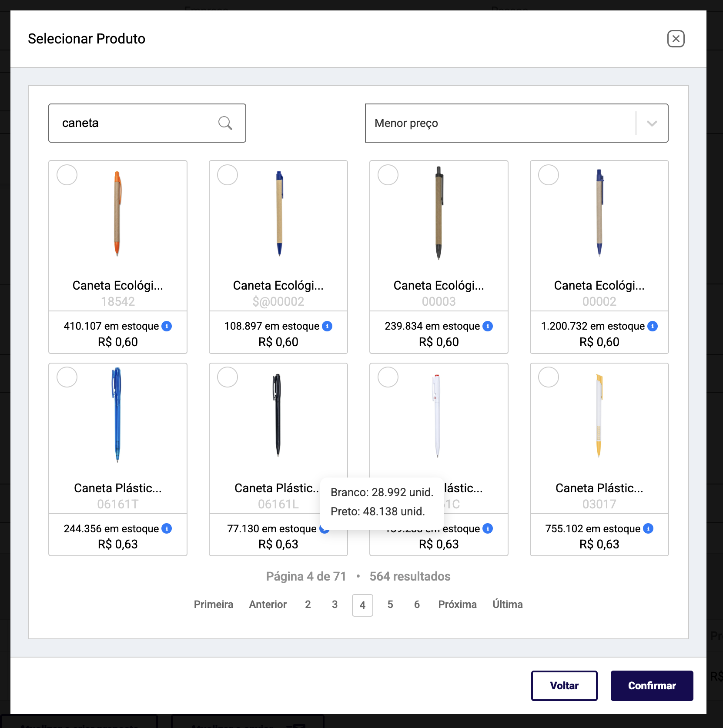Click 239.834 em estoque text
This screenshot has width=723, height=728.
tap(432, 326)
